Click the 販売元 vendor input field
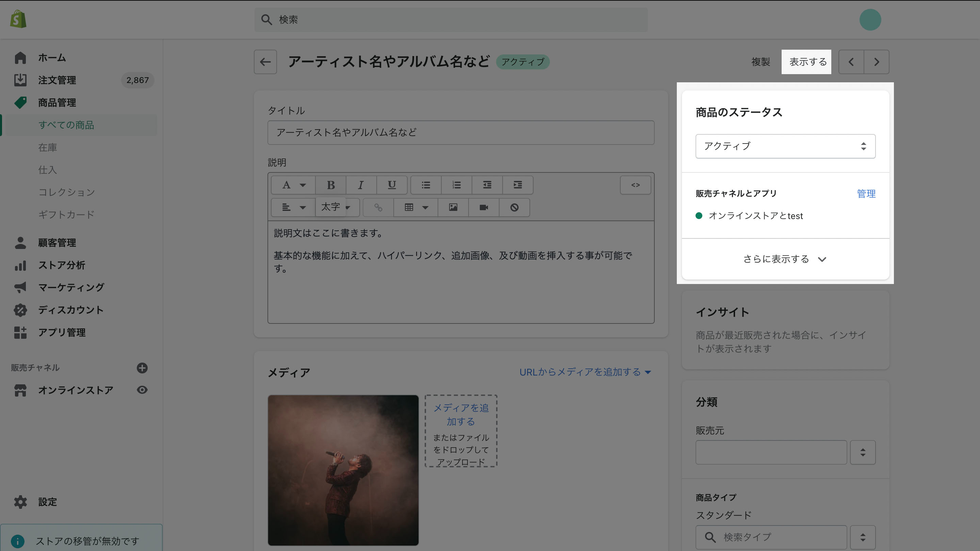 [x=771, y=452]
